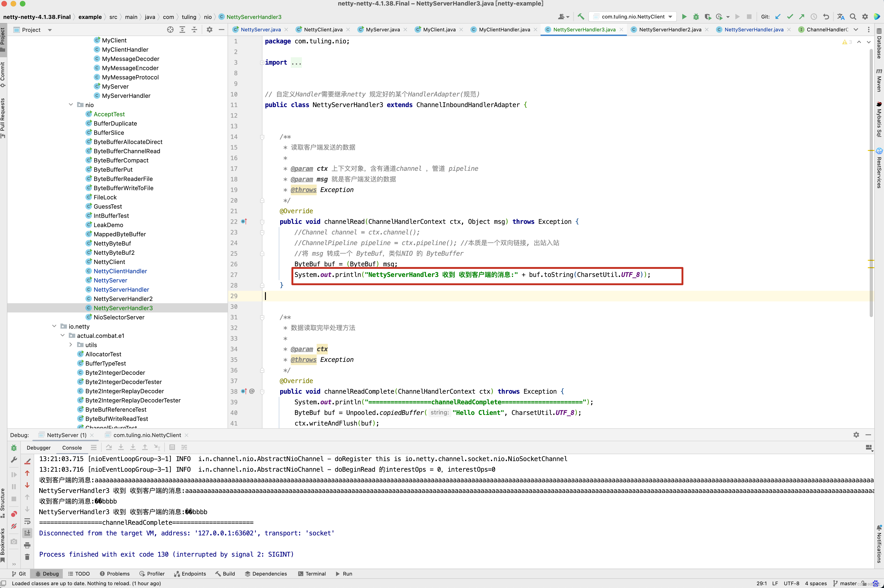
Task: Click the trash Clear All console icon
Action: pos(27,557)
